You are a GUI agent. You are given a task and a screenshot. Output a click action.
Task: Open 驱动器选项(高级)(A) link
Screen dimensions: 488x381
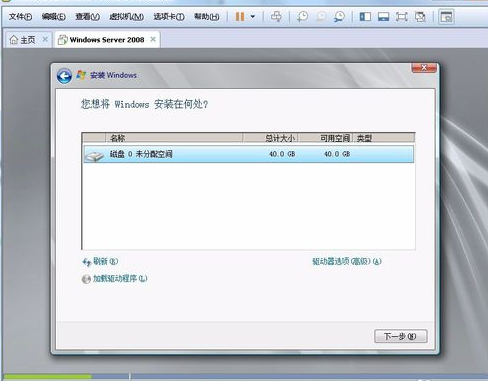coord(347,261)
